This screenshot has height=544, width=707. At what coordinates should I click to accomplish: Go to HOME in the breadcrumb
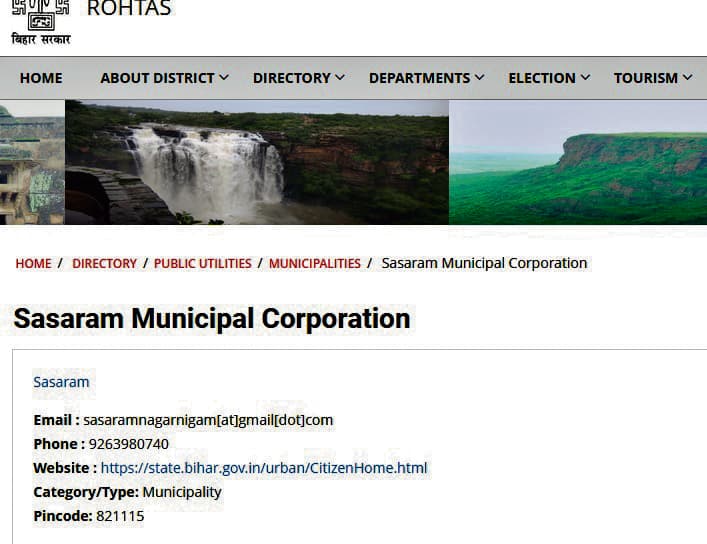coord(33,264)
